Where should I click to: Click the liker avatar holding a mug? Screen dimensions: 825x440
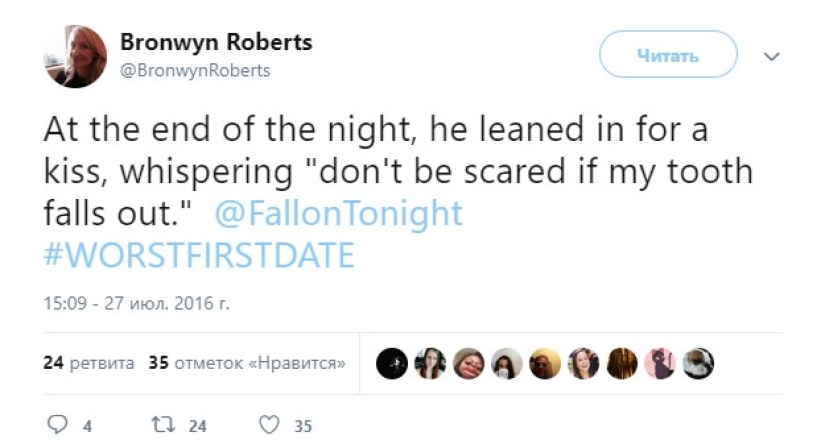507,364
